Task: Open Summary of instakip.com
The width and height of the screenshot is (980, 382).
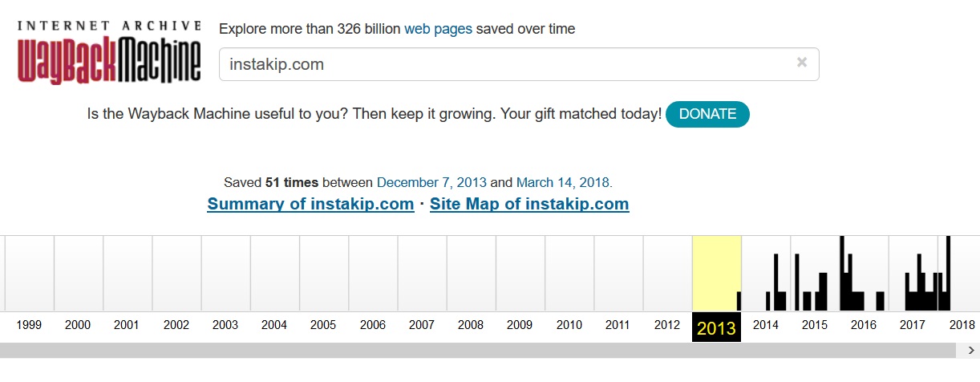Action: click(x=310, y=204)
